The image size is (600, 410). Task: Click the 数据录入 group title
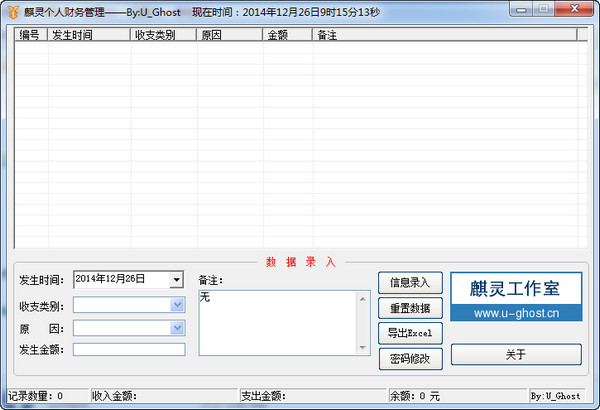tap(301, 262)
